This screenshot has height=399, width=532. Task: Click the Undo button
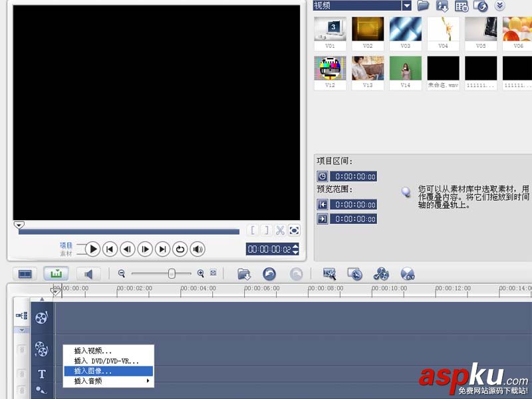269,274
